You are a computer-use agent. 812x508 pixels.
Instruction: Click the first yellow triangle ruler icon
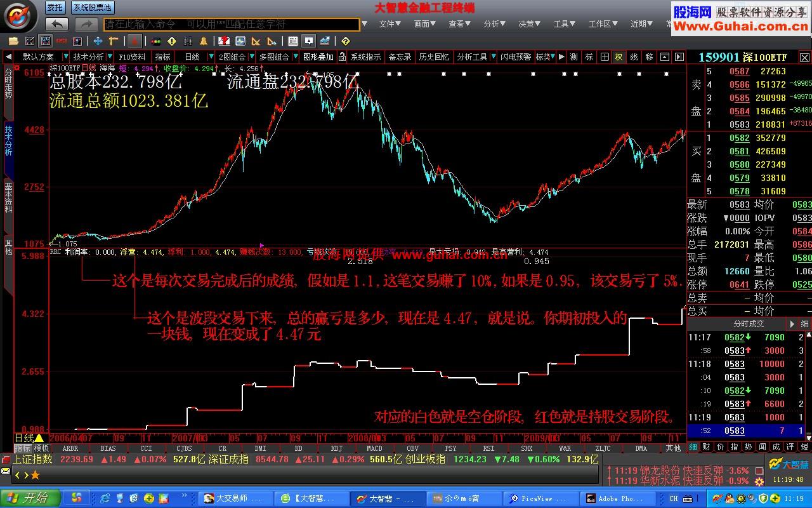tap(256, 41)
